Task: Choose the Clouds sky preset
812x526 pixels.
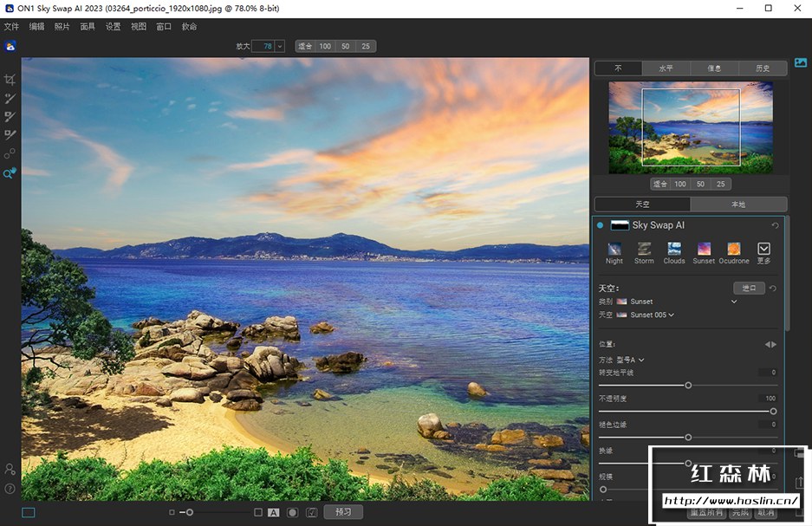Action: click(x=674, y=250)
